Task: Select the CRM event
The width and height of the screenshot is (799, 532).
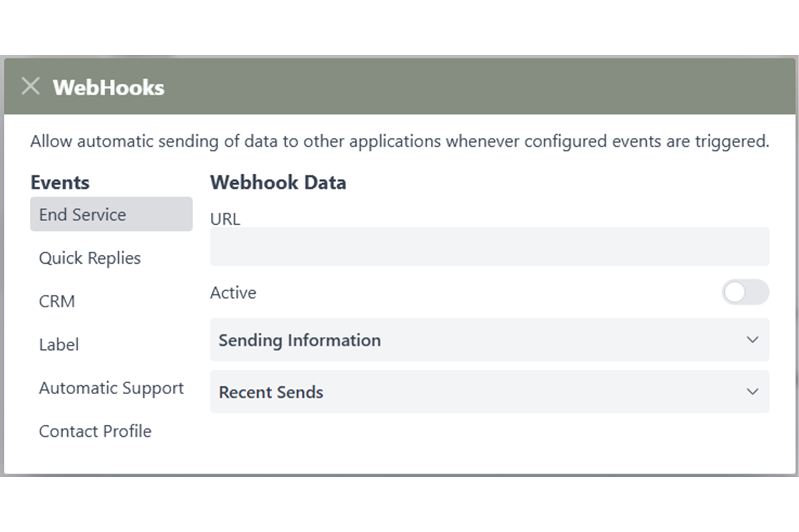Action: (x=57, y=301)
